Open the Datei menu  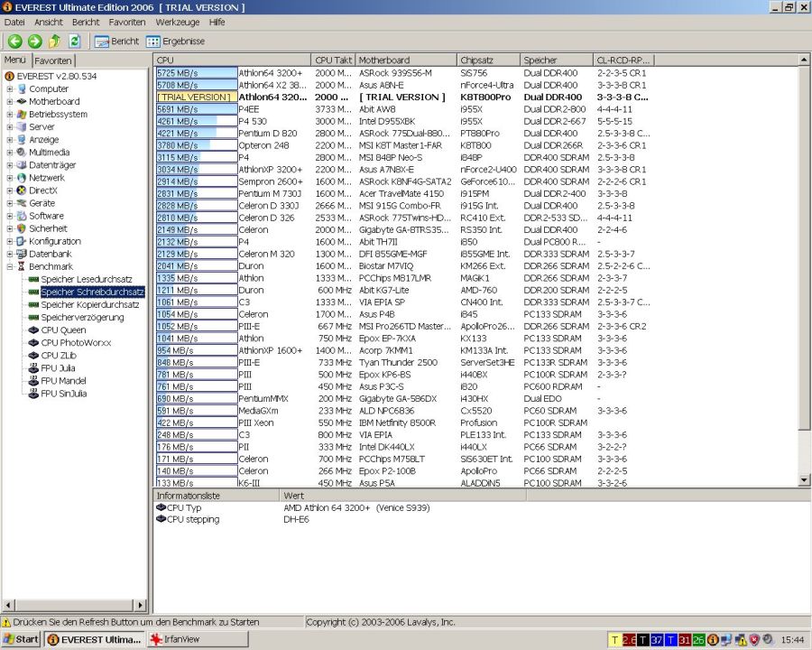pos(14,22)
